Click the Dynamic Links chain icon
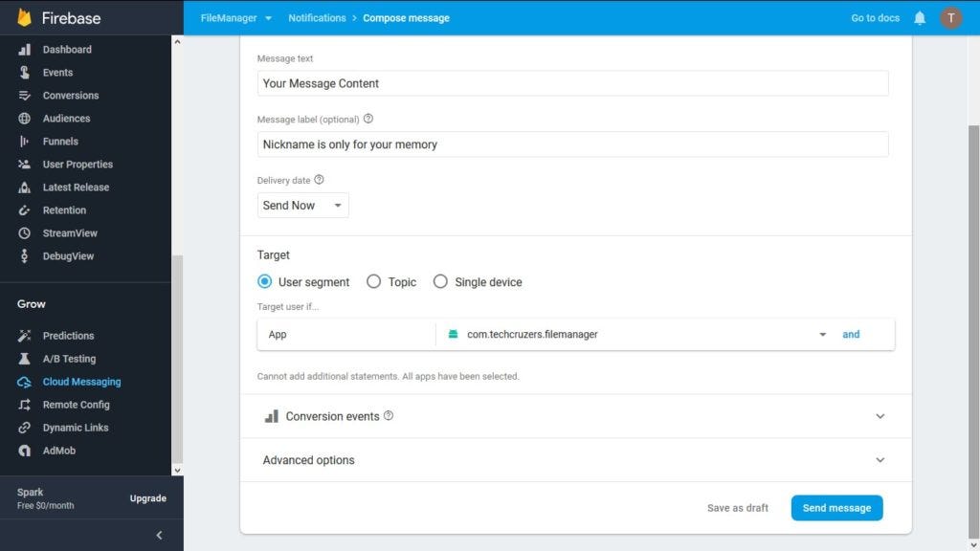980x551 pixels. 24,428
